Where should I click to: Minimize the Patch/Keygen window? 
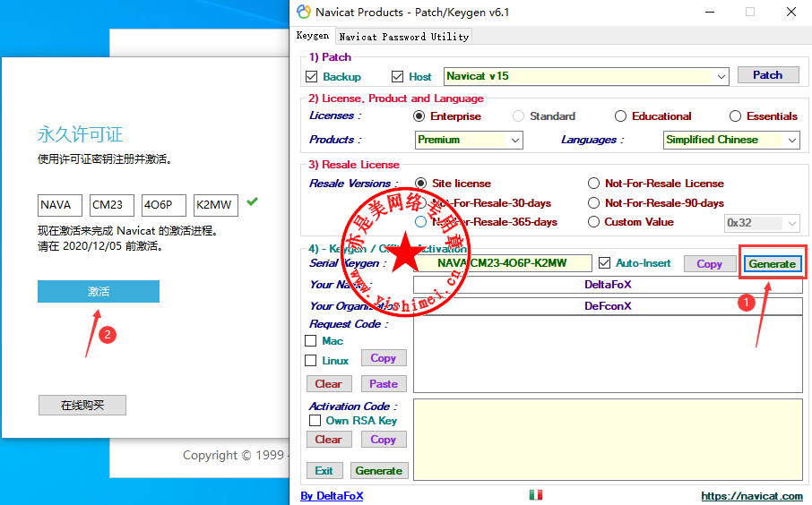pos(710,12)
